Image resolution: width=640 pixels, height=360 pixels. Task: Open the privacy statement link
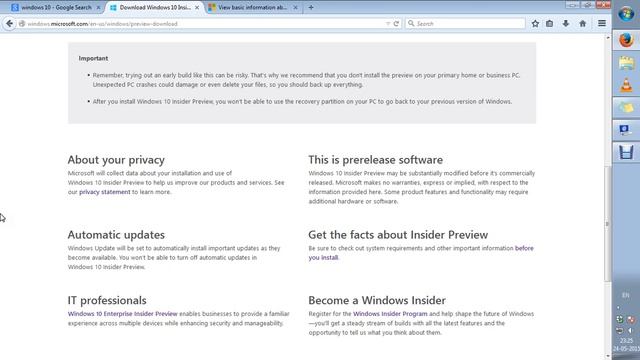[104, 192]
